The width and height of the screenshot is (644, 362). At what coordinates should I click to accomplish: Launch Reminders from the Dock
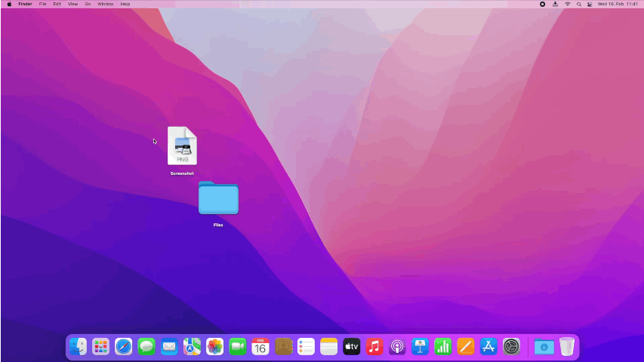[x=306, y=347]
